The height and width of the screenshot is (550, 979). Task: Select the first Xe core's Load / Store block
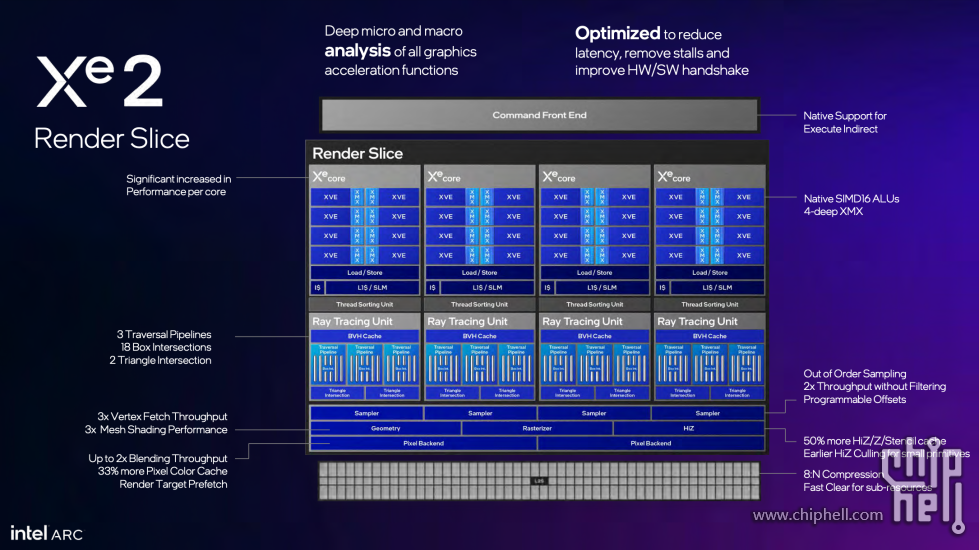365,273
